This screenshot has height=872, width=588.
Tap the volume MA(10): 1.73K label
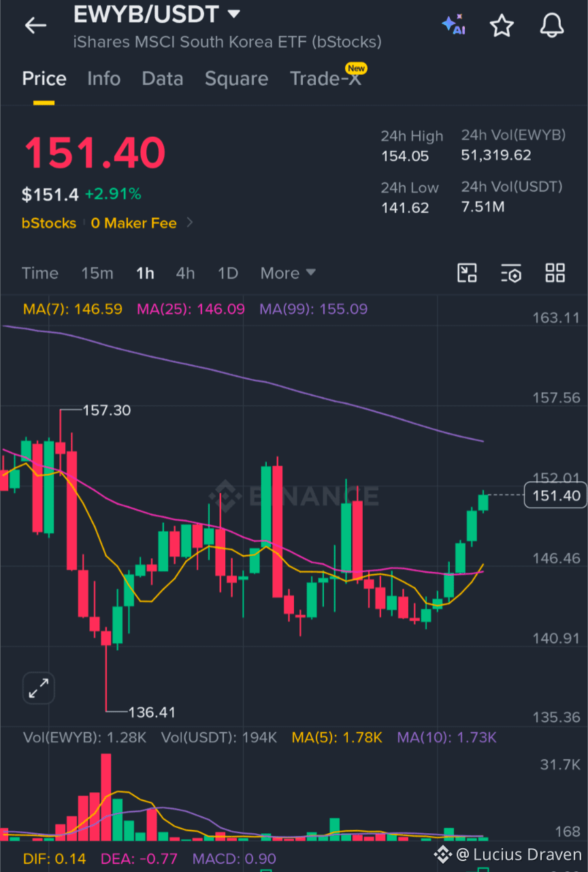pos(446,737)
